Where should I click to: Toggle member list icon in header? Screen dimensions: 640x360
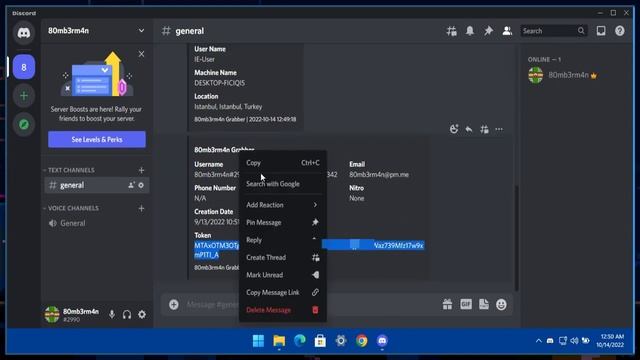point(507,31)
